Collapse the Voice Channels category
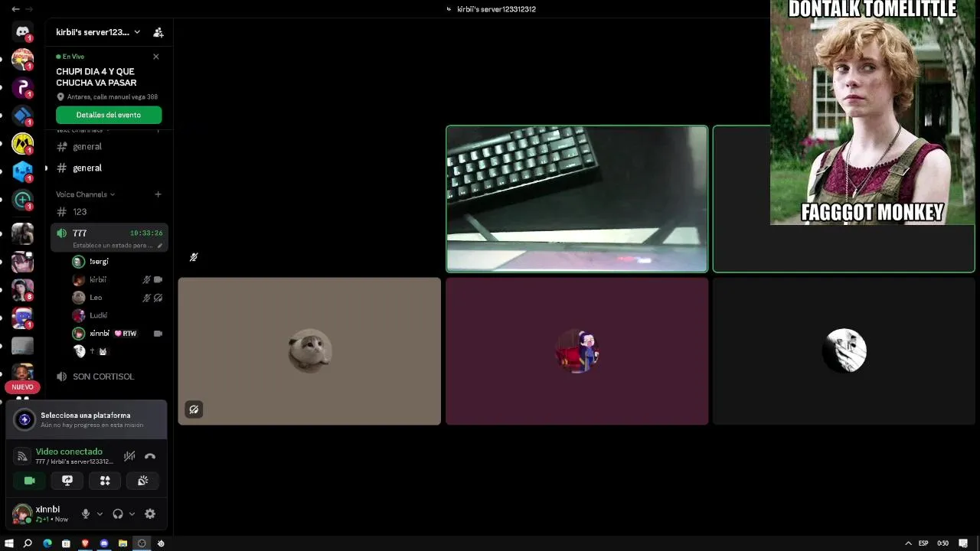This screenshot has height=551, width=980. tap(85, 194)
